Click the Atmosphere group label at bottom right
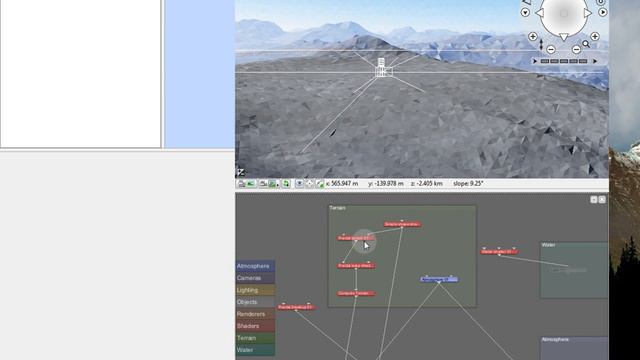 pyautogui.click(x=555, y=340)
